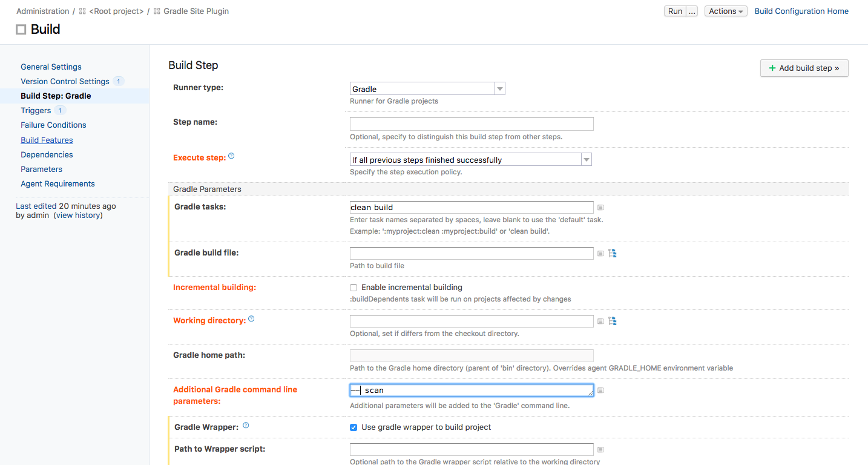This screenshot has width=868, height=465.
Task: Click help icon next to Execute step
Action: coord(231,156)
